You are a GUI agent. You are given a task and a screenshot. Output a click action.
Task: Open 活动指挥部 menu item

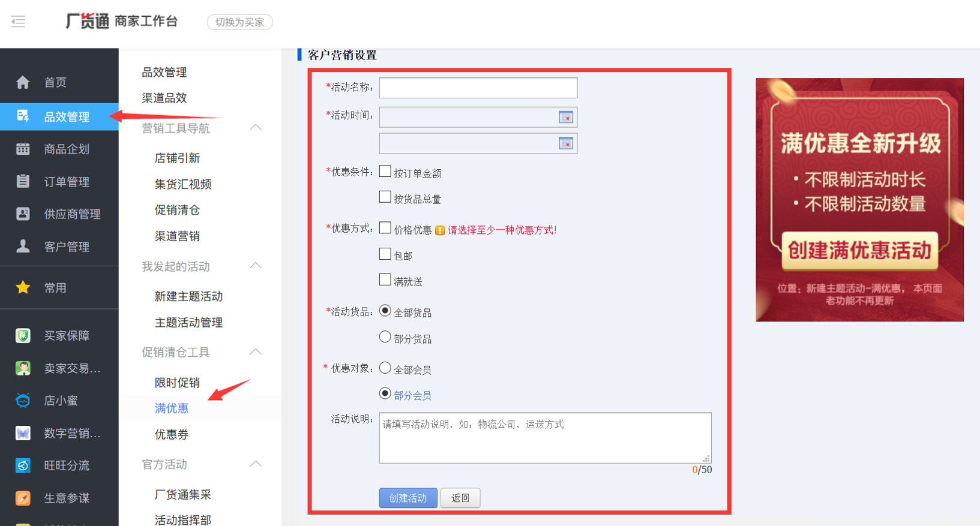click(x=183, y=520)
